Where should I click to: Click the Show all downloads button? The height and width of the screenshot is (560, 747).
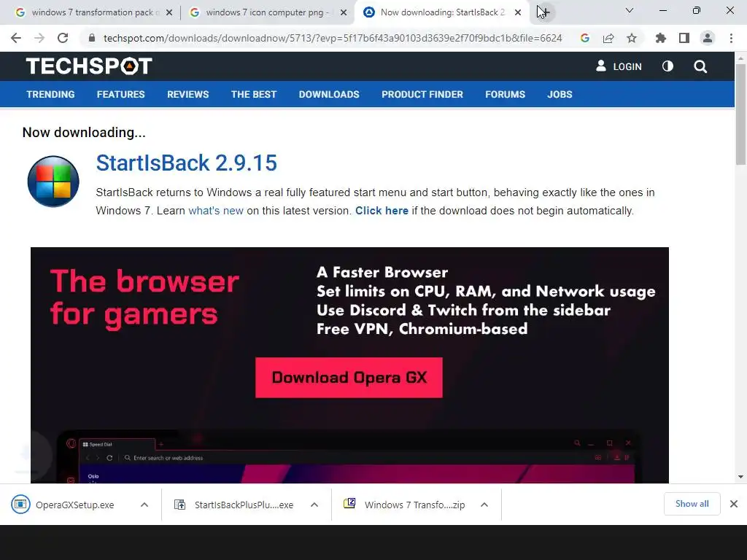pyautogui.click(x=692, y=504)
